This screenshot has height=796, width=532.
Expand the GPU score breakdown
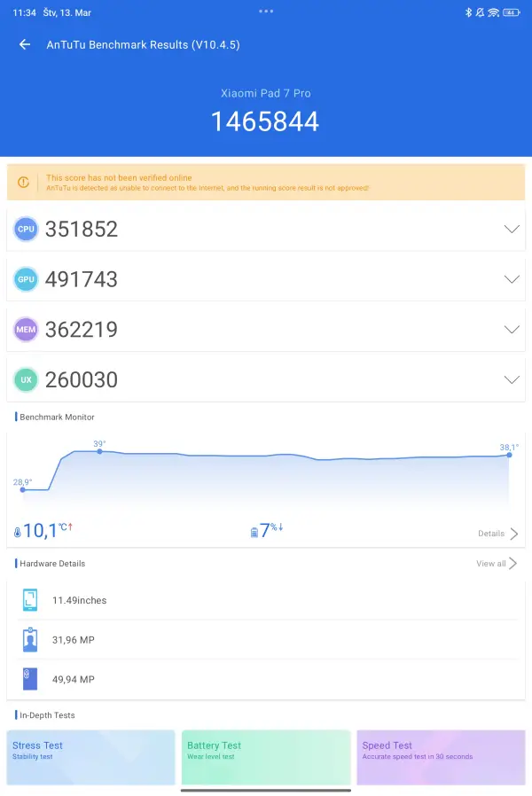coord(511,279)
